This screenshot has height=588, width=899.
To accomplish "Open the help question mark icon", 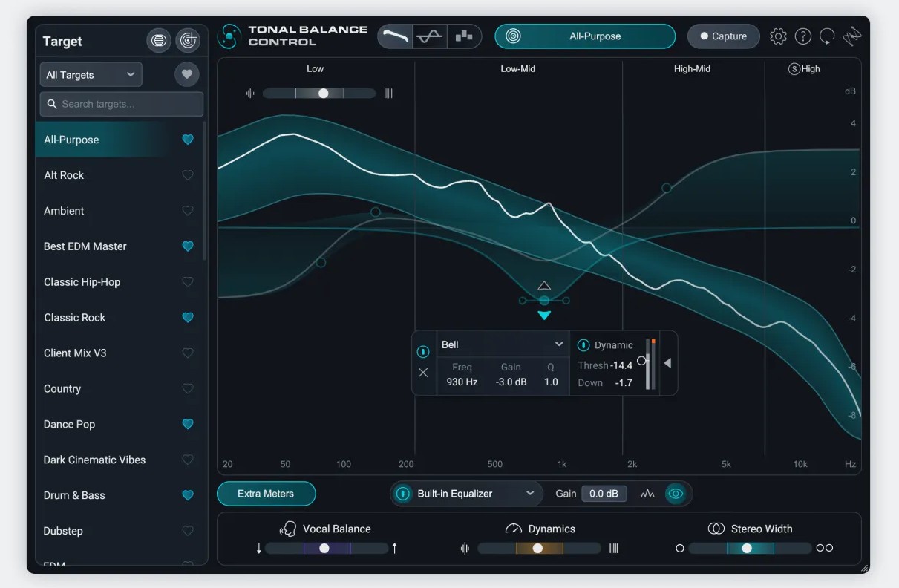I will [x=802, y=36].
